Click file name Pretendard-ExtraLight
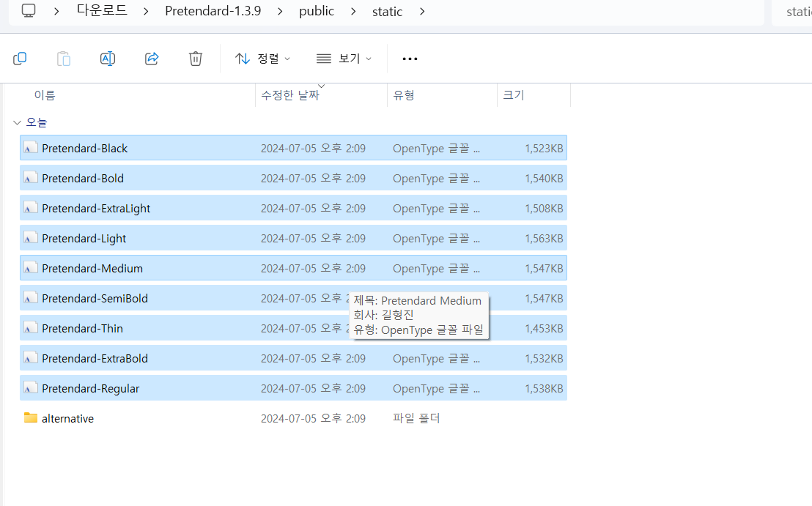This screenshot has height=506, width=812. tap(96, 209)
